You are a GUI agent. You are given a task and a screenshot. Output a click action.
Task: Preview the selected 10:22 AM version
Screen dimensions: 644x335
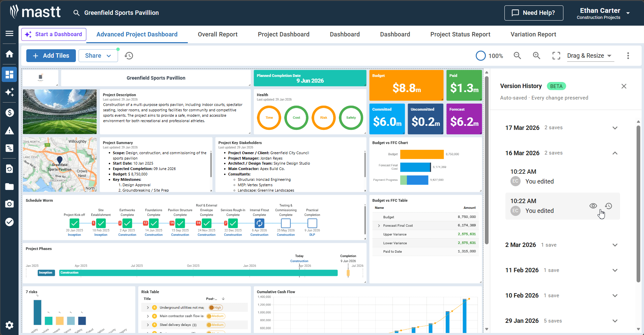(x=593, y=206)
